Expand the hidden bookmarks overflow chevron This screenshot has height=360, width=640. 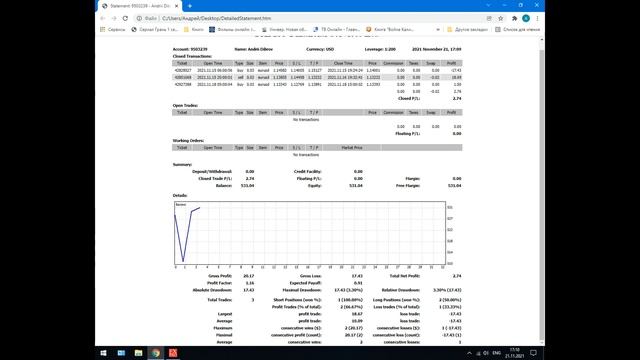pyautogui.click(x=438, y=29)
